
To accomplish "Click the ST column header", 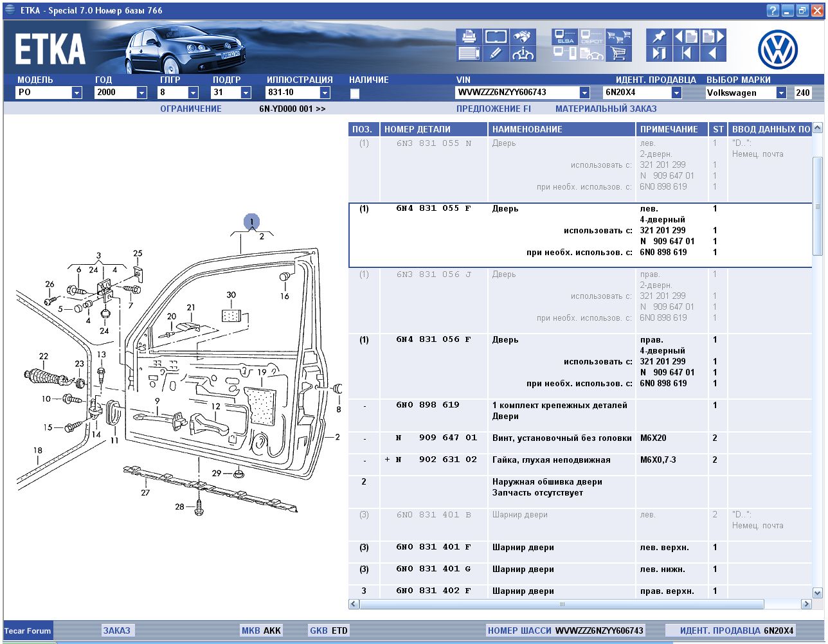I will [718, 129].
